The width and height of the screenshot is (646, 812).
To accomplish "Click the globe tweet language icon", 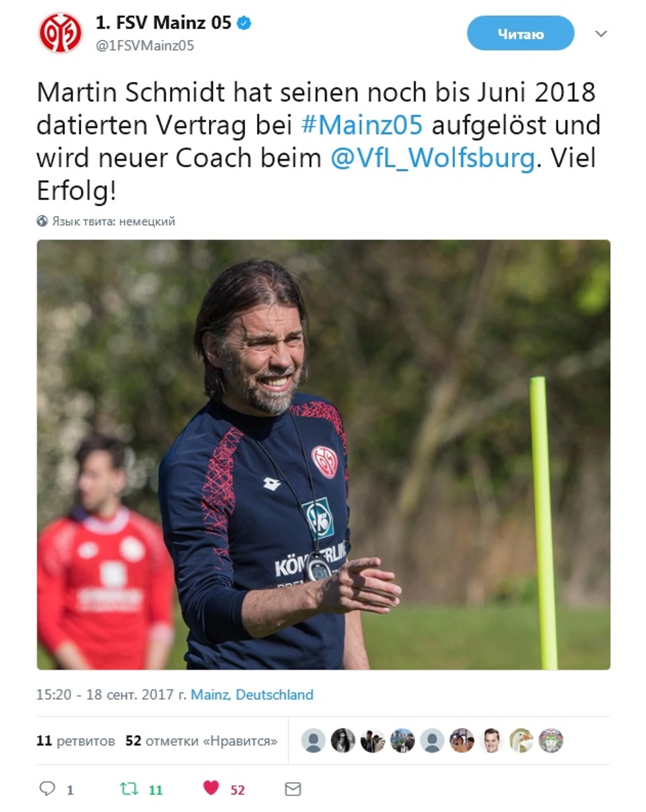I will tap(42, 221).
